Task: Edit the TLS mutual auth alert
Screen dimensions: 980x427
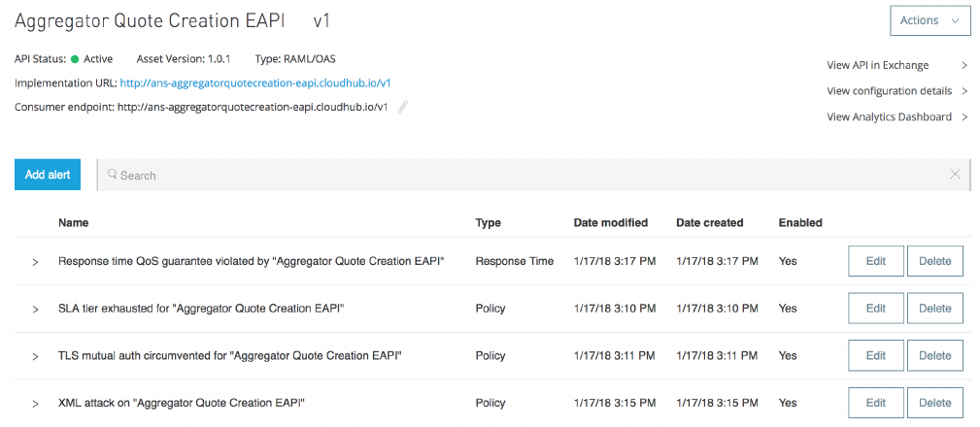Action: coord(876,356)
